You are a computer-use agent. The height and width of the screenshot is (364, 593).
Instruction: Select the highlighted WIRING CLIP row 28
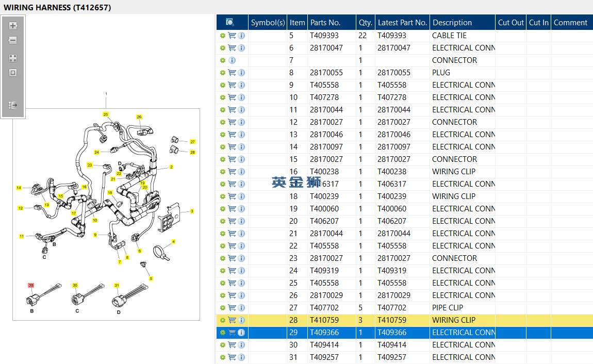tap(405, 320)
